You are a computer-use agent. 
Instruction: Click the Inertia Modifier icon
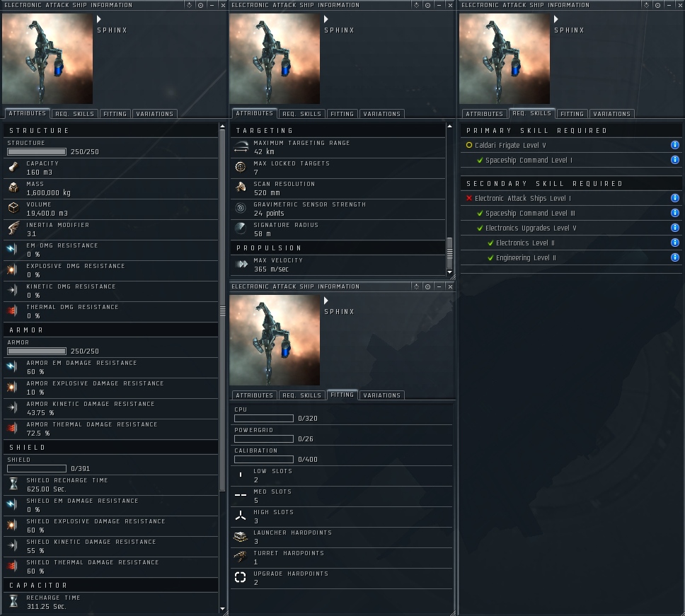click(x=13, y=228)
